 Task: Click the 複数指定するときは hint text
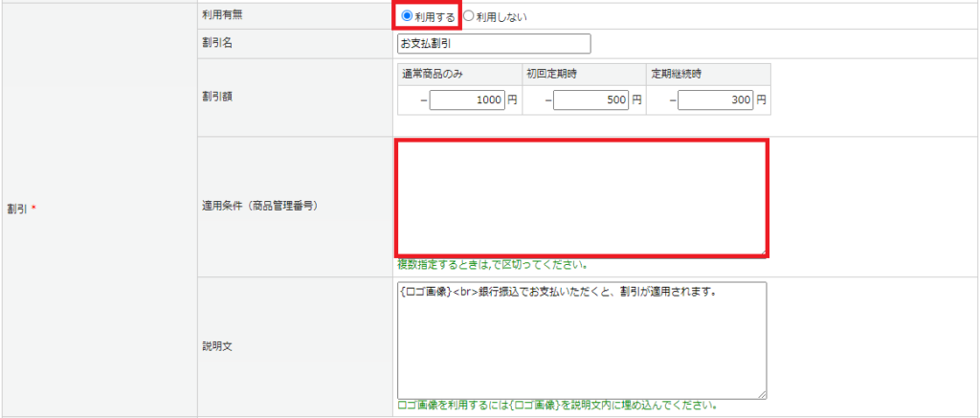[x=493, y=264]
